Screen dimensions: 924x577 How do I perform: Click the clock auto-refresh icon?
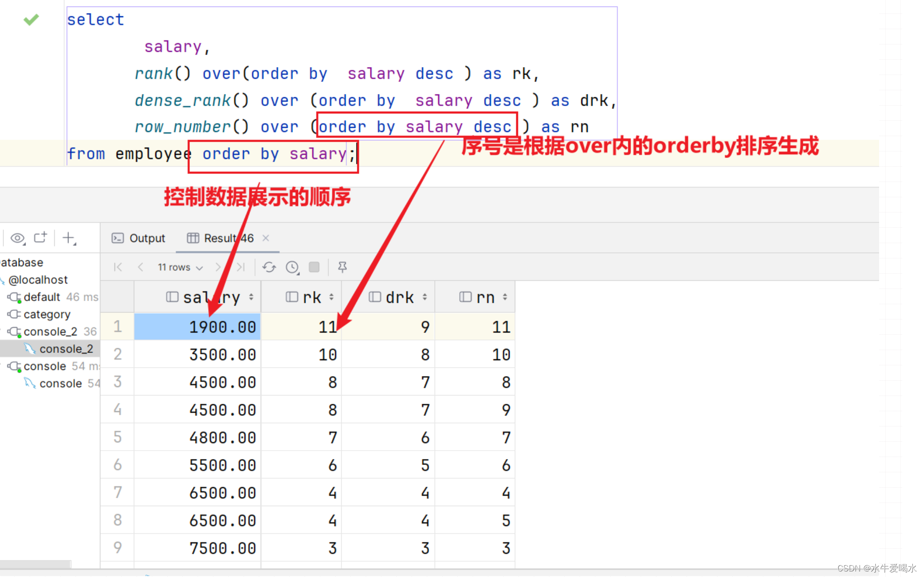(x=292, y=267)
